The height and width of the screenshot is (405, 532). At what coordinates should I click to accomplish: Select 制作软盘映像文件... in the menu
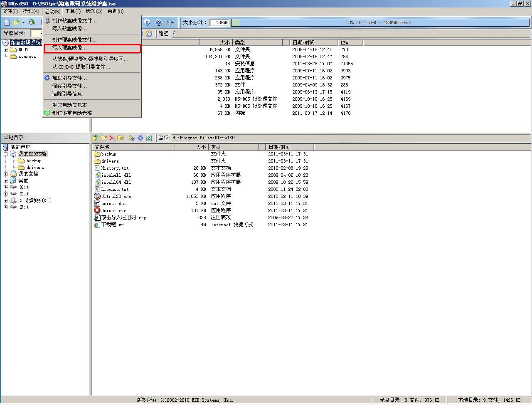click(92, 21)
